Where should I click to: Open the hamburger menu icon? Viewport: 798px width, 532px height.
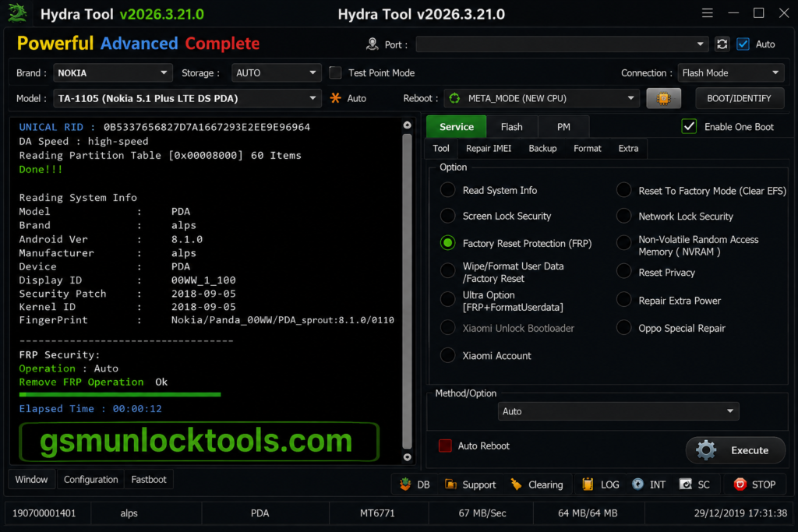[x=707, y=12]
